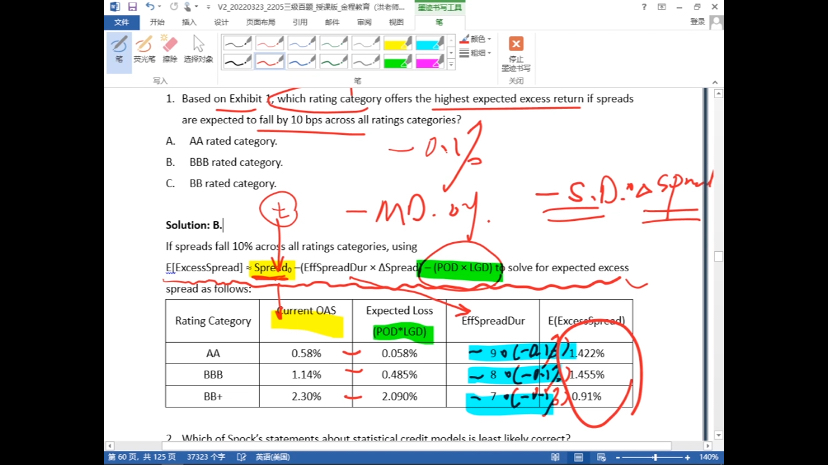This screenshot has height=465, width=828.
Task: Click the Undo arrow in quick access toolbar
Action: 148,6
